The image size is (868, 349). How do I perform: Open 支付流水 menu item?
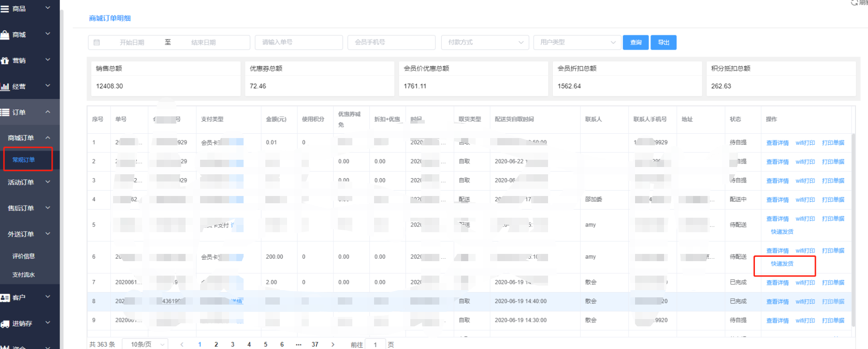coord(24,275)
